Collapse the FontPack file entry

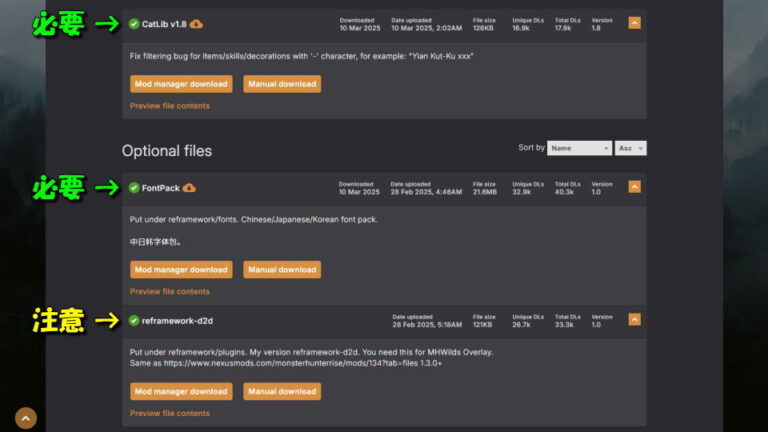[634, 187]
